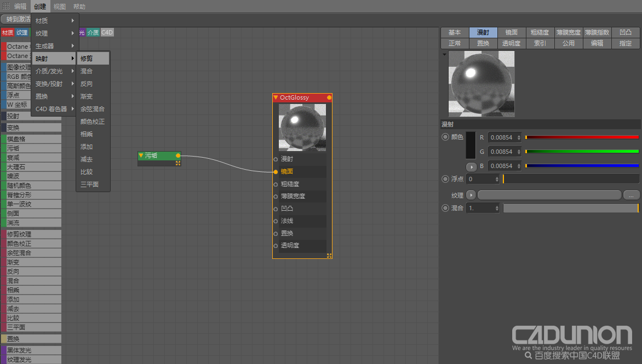Switch to the 镜面 tab

(511, 32)
